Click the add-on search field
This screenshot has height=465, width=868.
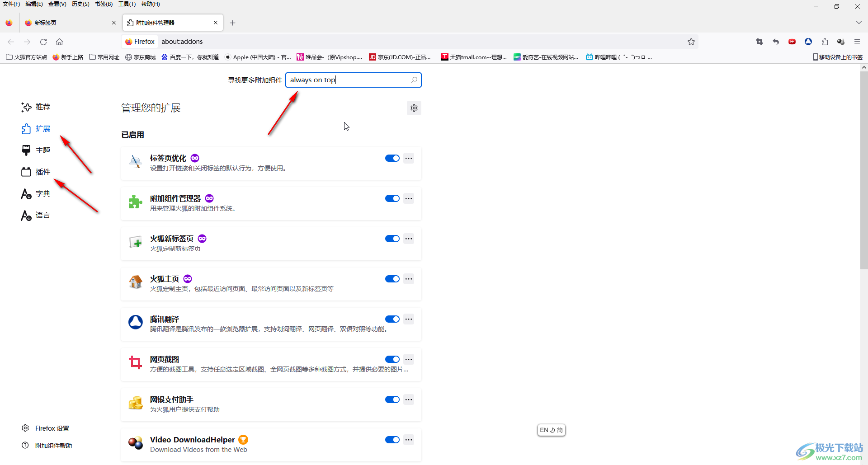click(x=354, y=80)
